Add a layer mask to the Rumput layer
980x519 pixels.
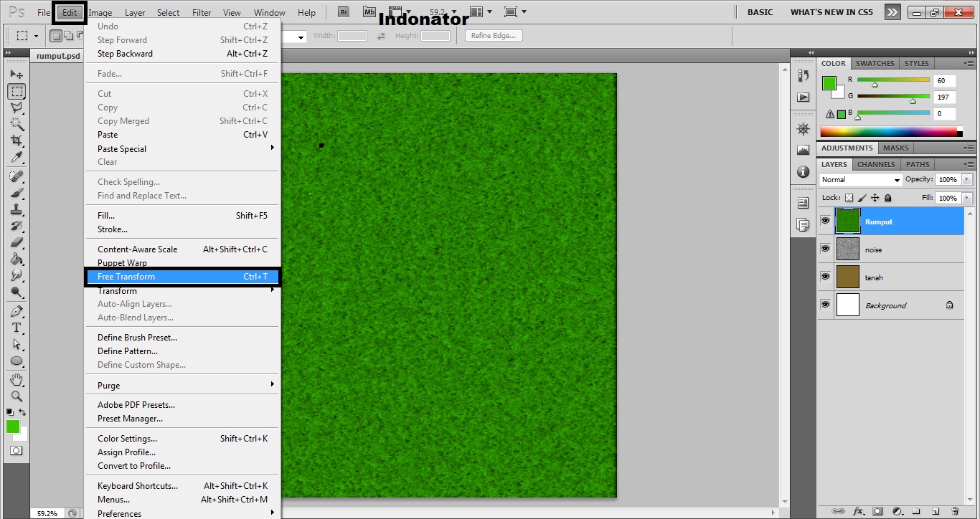877,510
